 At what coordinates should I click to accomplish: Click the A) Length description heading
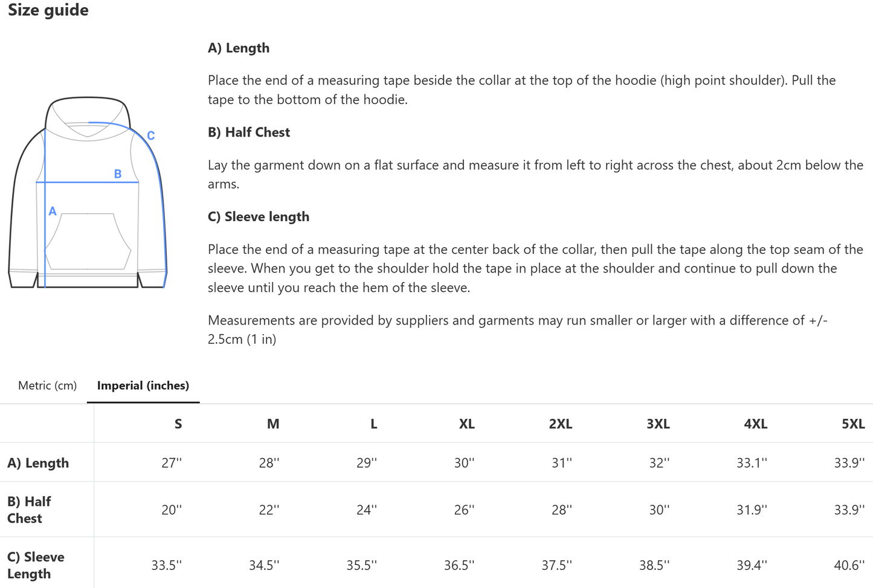pyautogui.click(x=239, y=48)
